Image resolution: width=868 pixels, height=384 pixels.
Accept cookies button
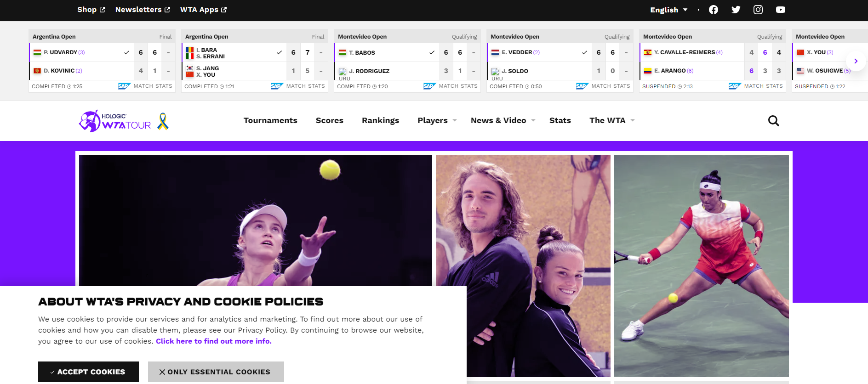(x=88, y=372)
